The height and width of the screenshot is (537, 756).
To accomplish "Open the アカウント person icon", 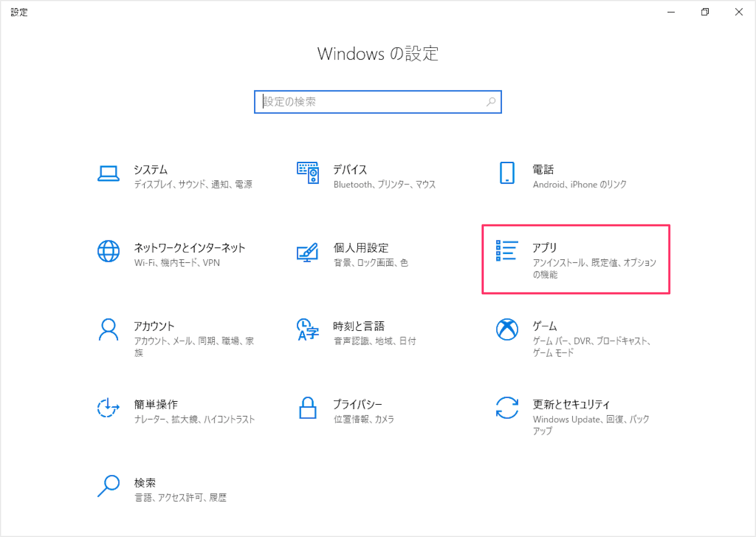I will pos(108,330).
